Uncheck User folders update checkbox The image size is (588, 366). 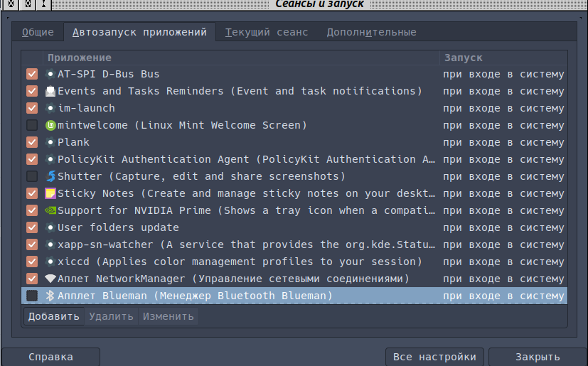[32, 227]
